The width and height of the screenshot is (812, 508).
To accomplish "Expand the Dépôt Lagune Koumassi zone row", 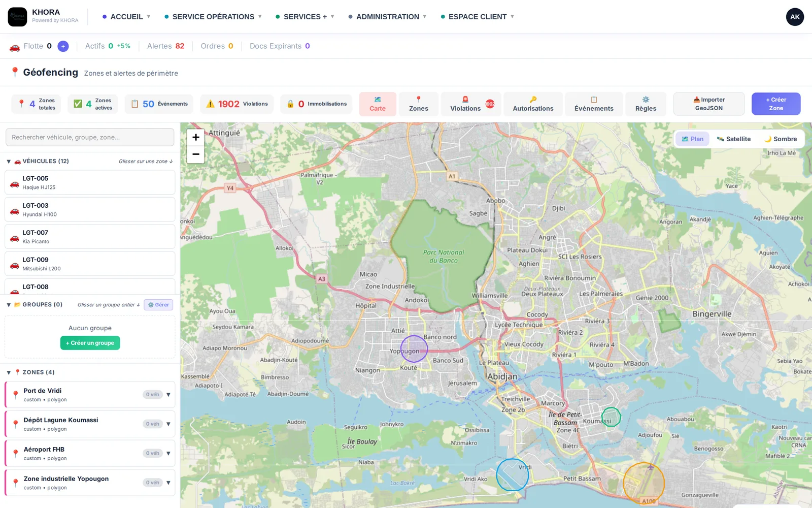I will (168, 424).
